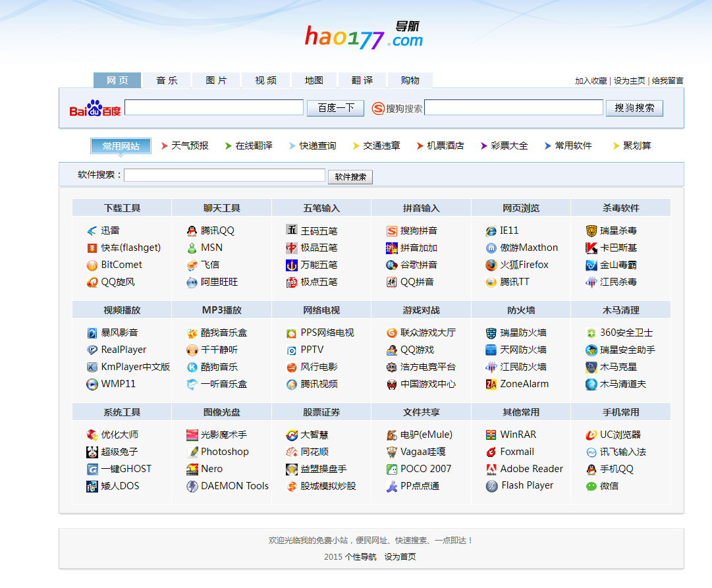
Task: Click the 软件搜索 button
Action: (x=350, y=177)
